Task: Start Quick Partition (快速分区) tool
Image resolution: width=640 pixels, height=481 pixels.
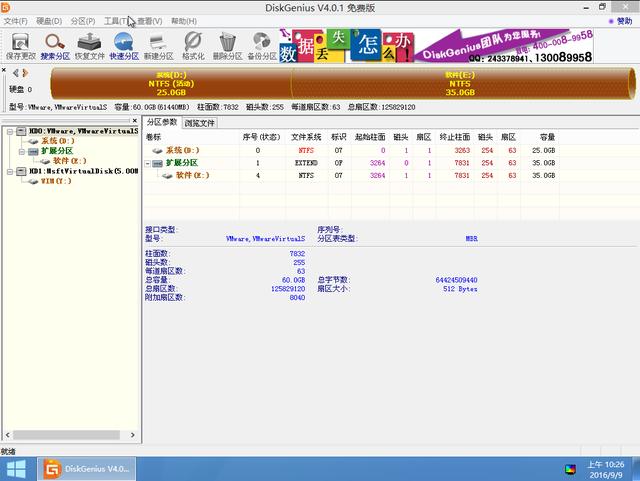Action: pos(124,46)
